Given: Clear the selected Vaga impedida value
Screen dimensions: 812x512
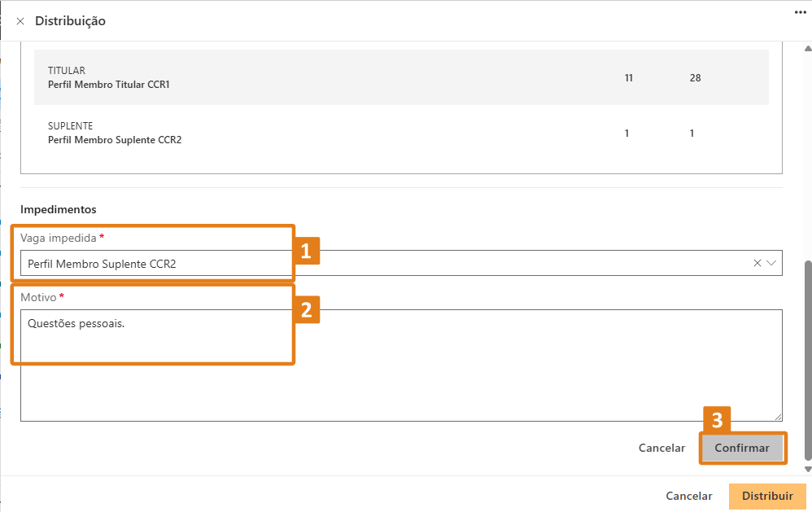Looking at the screenshot, I should [x=757, y=263].
